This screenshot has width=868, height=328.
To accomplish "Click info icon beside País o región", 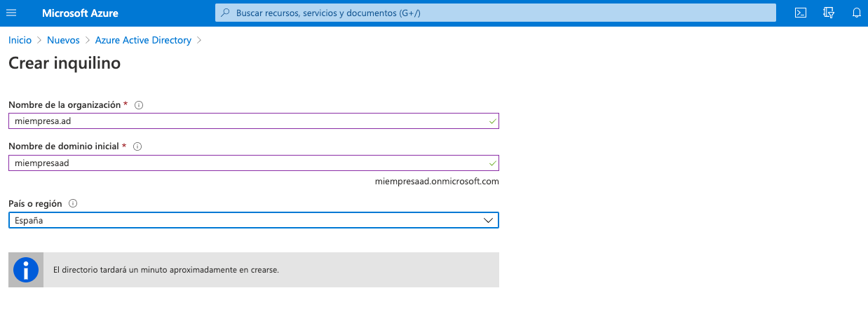I will pos(73,204).
